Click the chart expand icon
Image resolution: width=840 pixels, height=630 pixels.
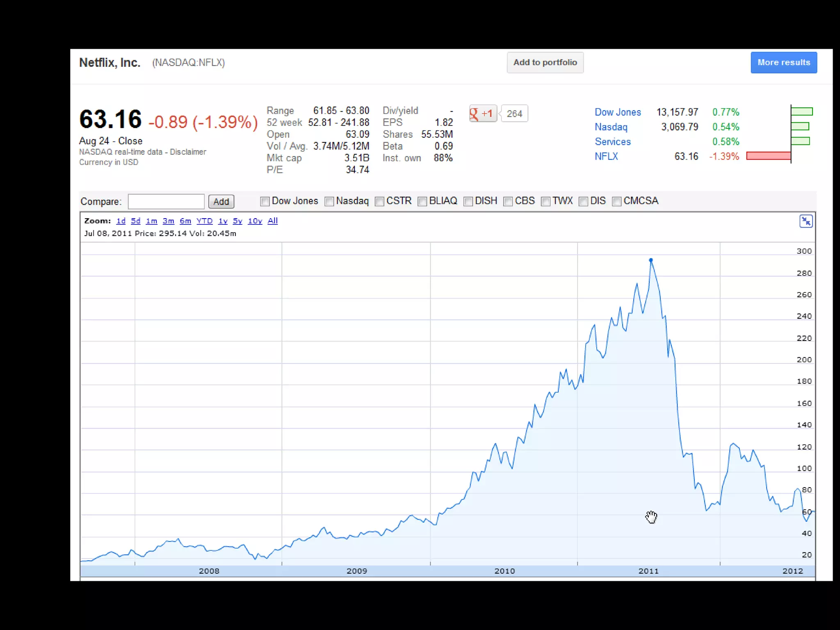(806, 221)
